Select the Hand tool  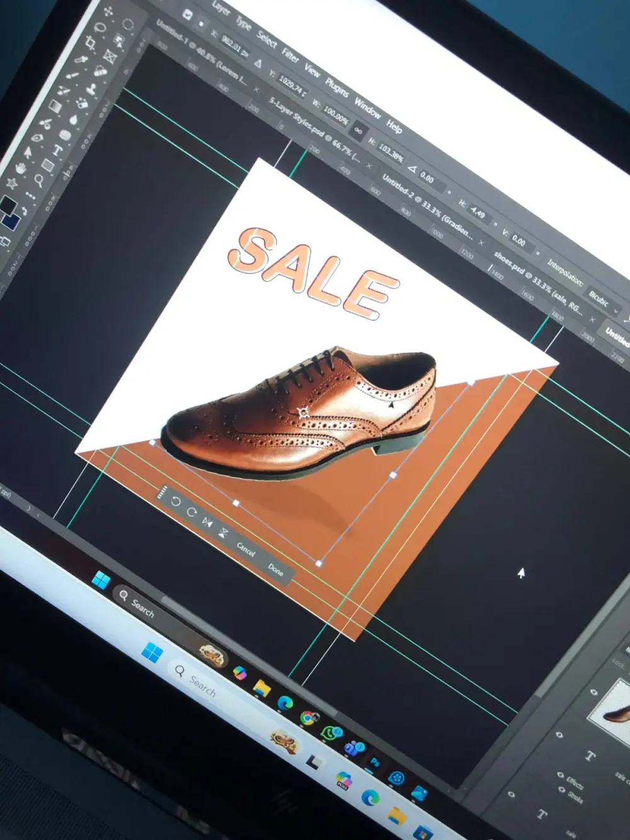coord(20,168)
